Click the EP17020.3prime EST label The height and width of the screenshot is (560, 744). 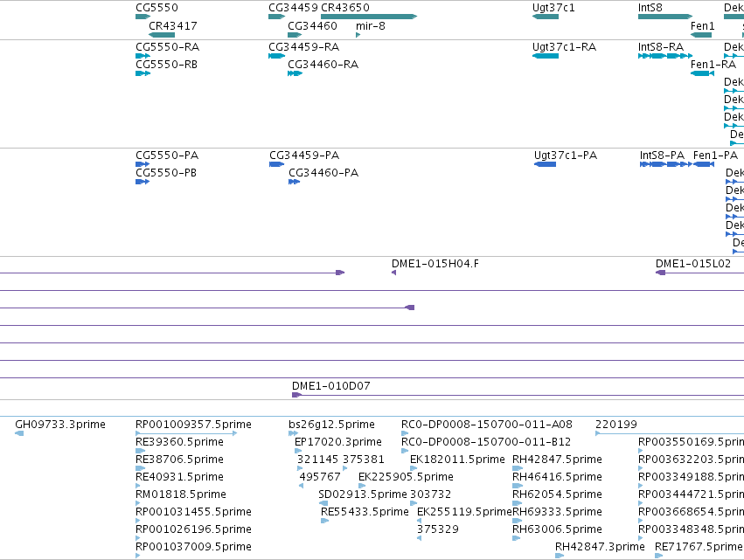coord(337,442)
